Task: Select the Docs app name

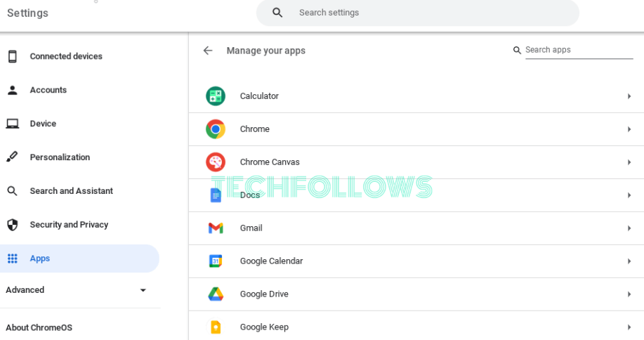Action: tap(250, 195)
